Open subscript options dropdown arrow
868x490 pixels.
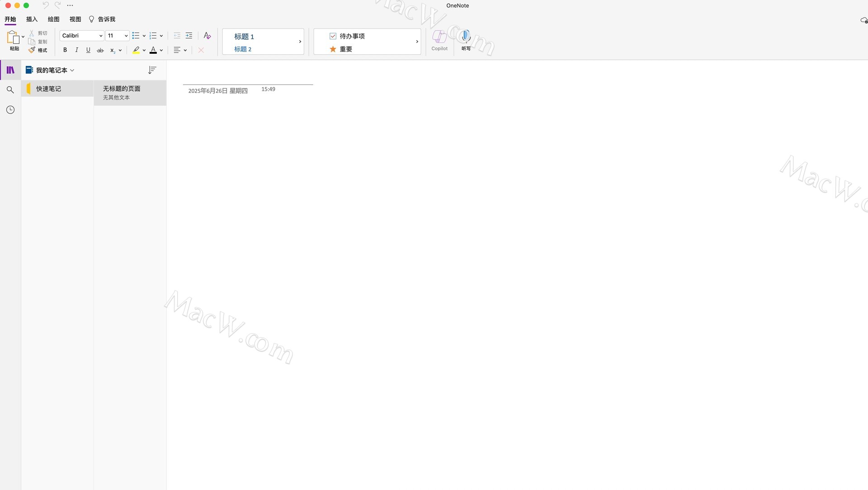120,50
